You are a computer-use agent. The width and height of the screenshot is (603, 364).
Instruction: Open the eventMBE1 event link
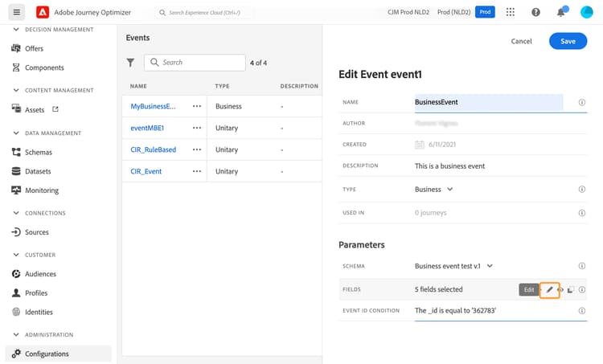pyautogui.click(x=147, y=128)
